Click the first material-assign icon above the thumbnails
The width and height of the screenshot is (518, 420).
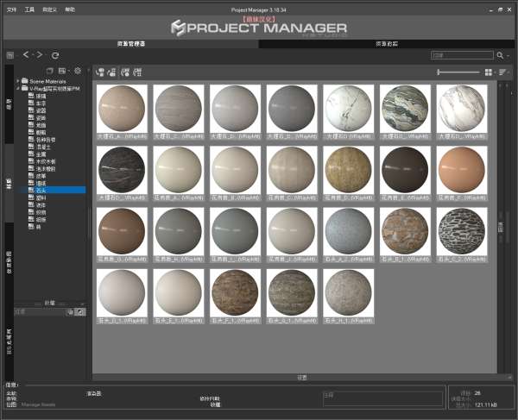pos(100,72)
